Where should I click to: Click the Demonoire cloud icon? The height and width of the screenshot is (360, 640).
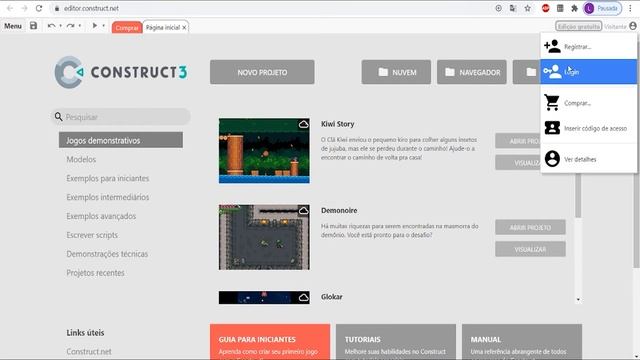(x=303, y=211)
